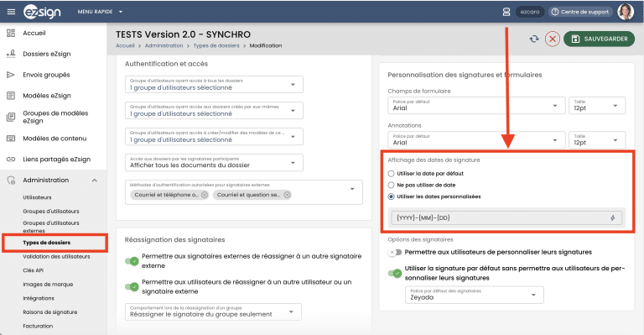Viewport: 644px width, 335px height.
Task: Open Raisons de signature
Action: (x=50, y=312)
